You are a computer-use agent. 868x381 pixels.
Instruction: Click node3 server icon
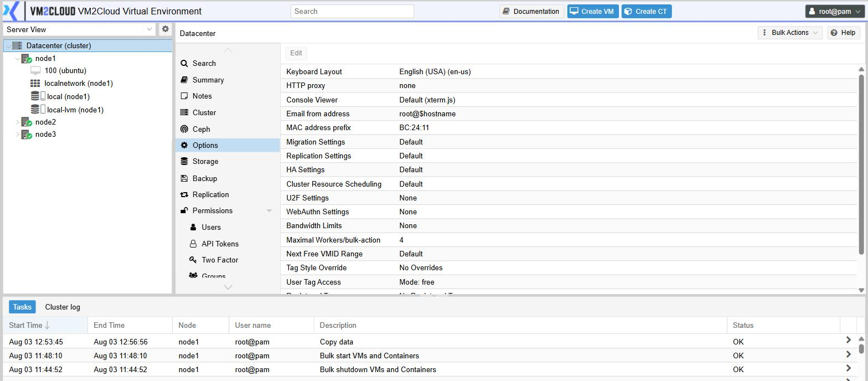click(26, 134)
